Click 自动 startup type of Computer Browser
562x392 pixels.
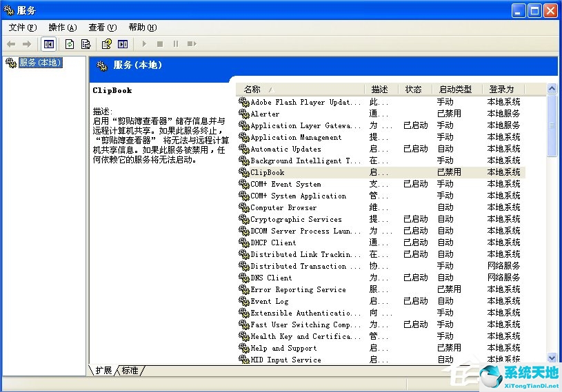pos(445,207)
